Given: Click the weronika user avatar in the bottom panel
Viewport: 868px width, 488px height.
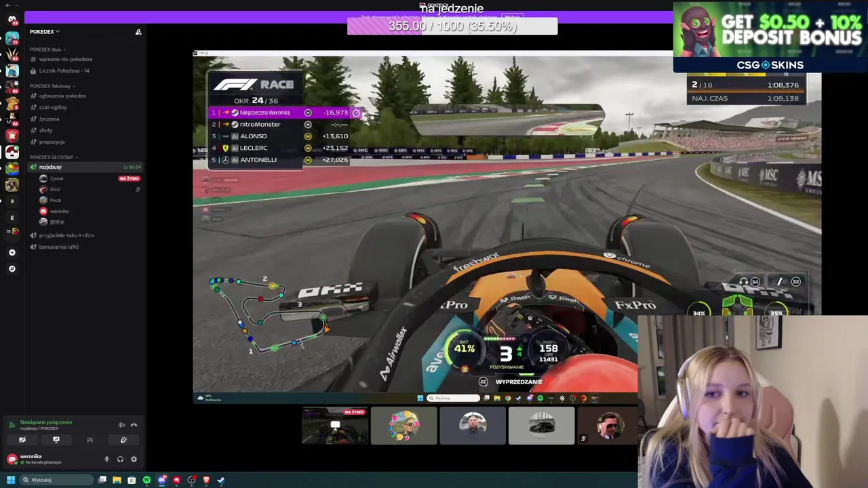Looking at the screenshot, I should pos(12,459).
